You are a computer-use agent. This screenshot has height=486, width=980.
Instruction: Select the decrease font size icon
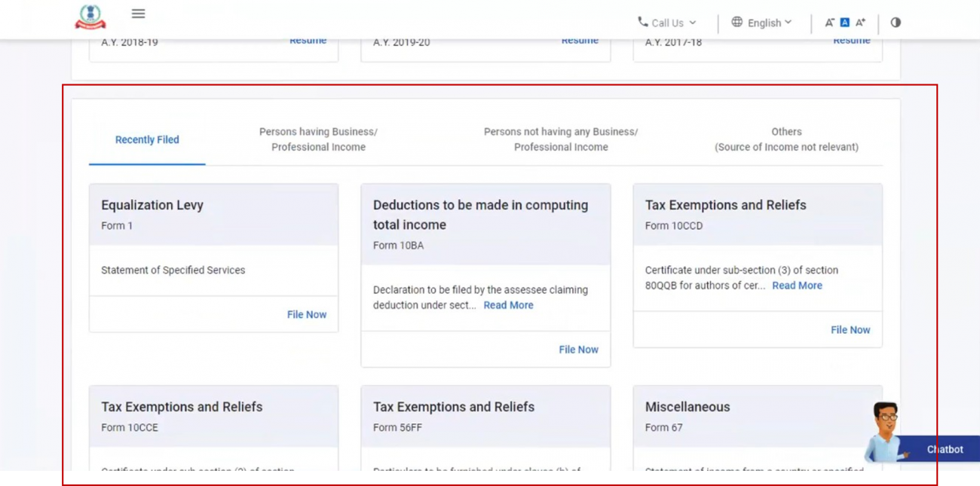click(x=829, y=22)
